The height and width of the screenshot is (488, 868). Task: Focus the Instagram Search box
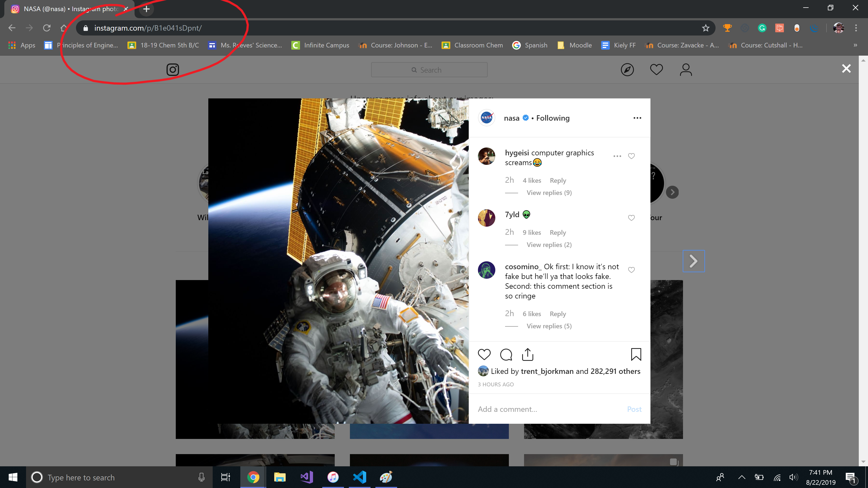[429, 70]
